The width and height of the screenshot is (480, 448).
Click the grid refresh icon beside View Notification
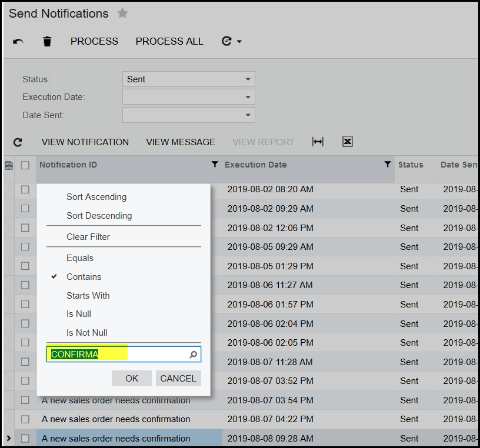coord(18,142)
